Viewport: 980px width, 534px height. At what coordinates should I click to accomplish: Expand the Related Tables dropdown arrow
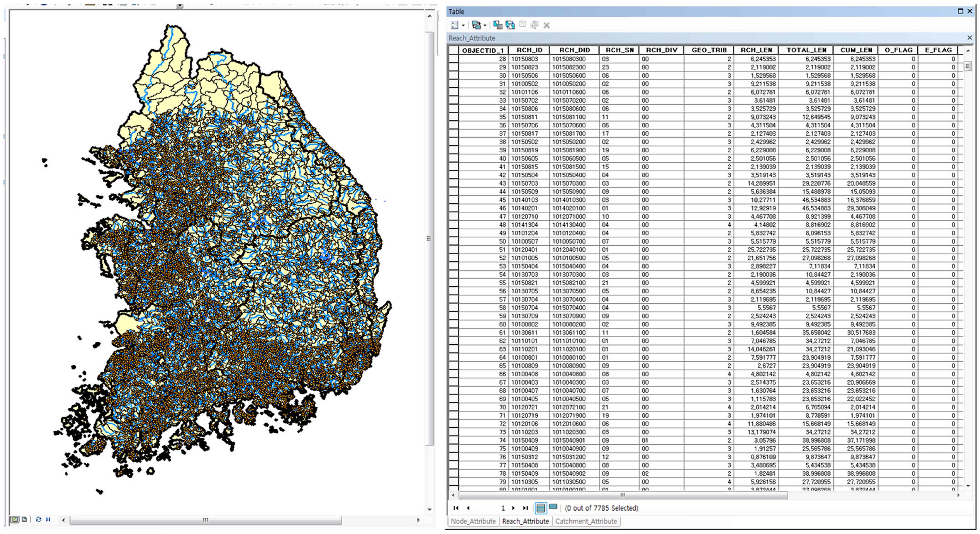[x=485, y=25]
